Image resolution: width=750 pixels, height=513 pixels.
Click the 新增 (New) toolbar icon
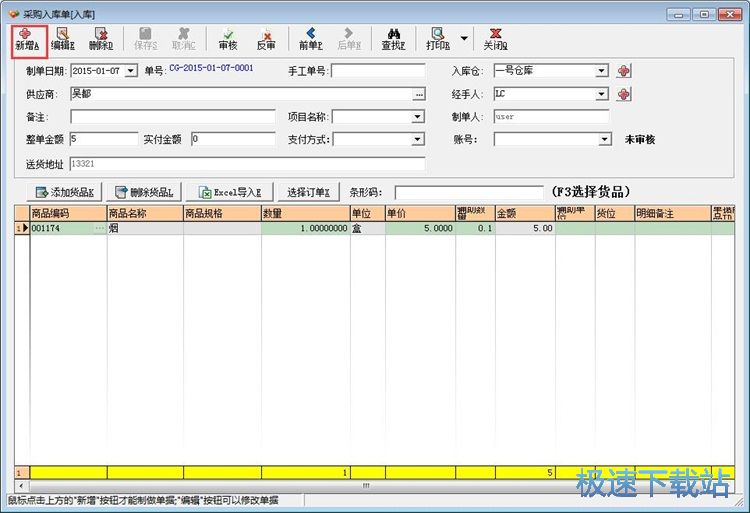(x=28, y=41)
